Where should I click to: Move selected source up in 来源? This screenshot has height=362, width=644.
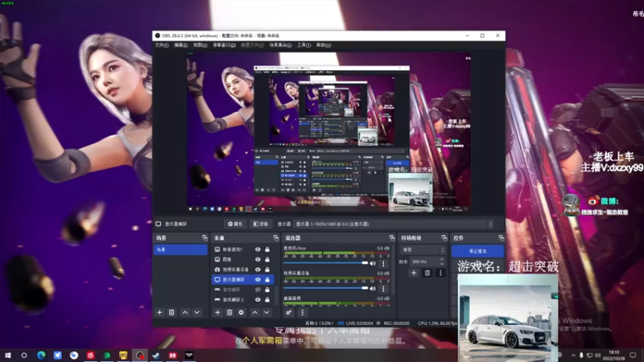[x=255, y=313]
